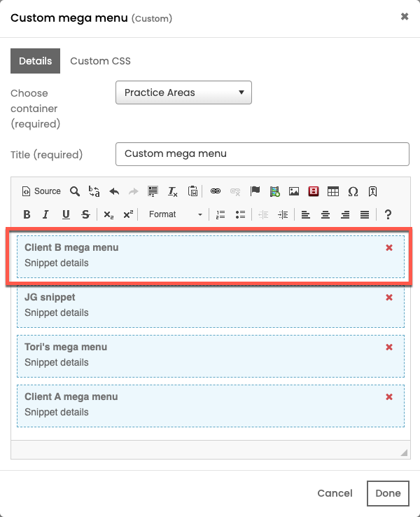The height and width of the screenshot is (517, 420).
Task: Insert a numbered list
Action: coord(220,214)
